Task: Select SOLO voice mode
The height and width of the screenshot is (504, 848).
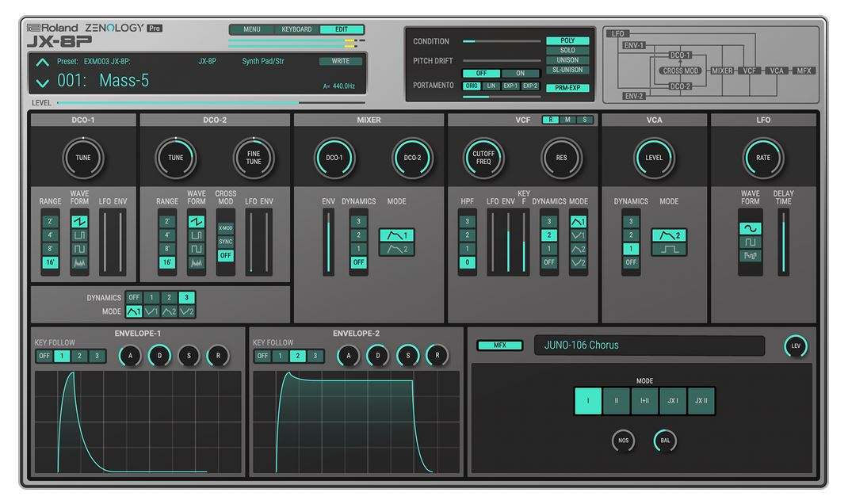Action: (567, 50)
